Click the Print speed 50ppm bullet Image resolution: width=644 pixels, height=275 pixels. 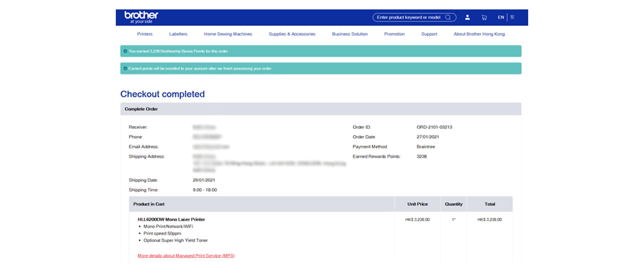click(x=163, y=233)
